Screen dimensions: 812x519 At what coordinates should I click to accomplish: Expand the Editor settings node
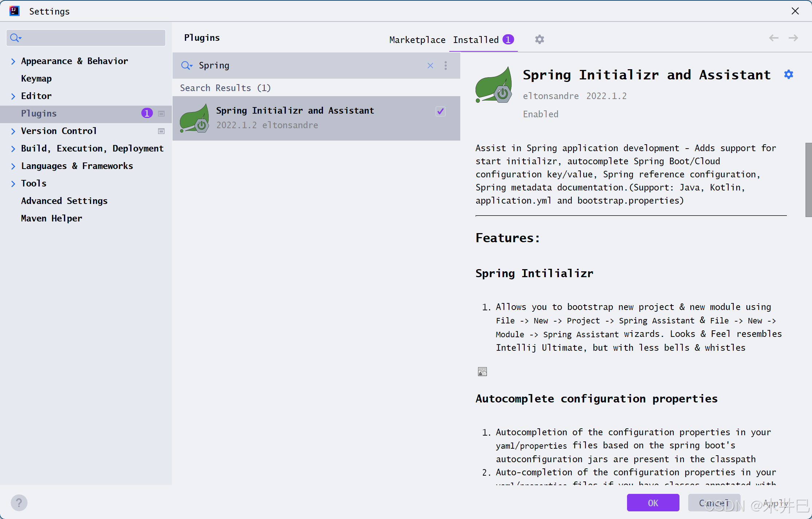[x=13, y=96]
